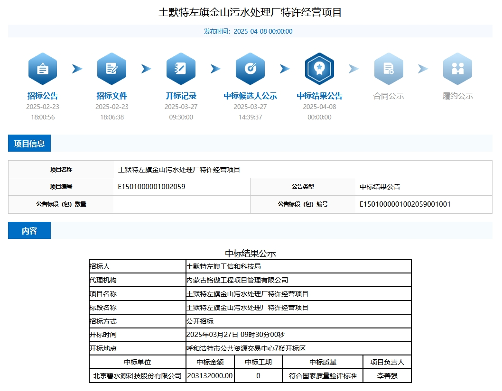Image resolution: width=502 pixels, height=391 pixels.
Task: Click lot code E1501000001002059001001
Action: click(405, 204)
